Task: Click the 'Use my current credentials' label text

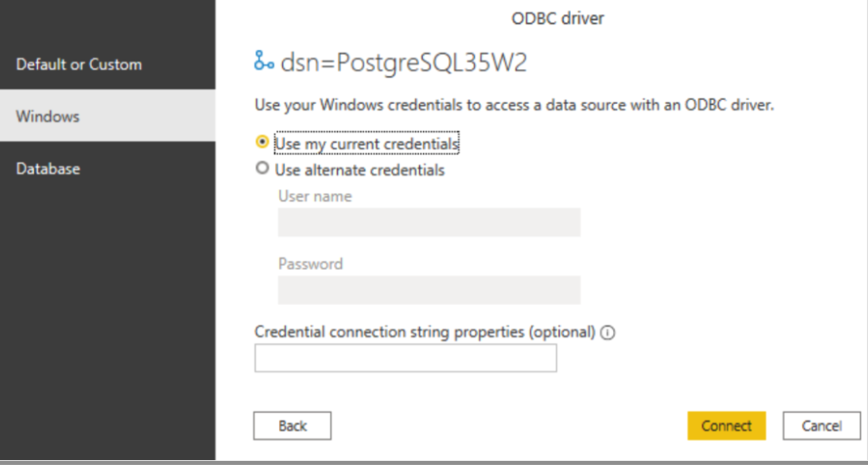Action: tap(366, 143)
